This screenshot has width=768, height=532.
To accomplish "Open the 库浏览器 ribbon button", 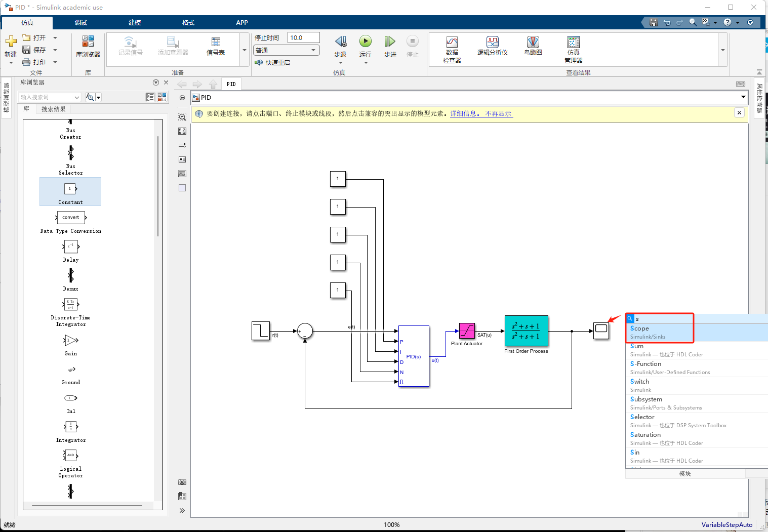I will pyautogui.click(x=88, y=47).
